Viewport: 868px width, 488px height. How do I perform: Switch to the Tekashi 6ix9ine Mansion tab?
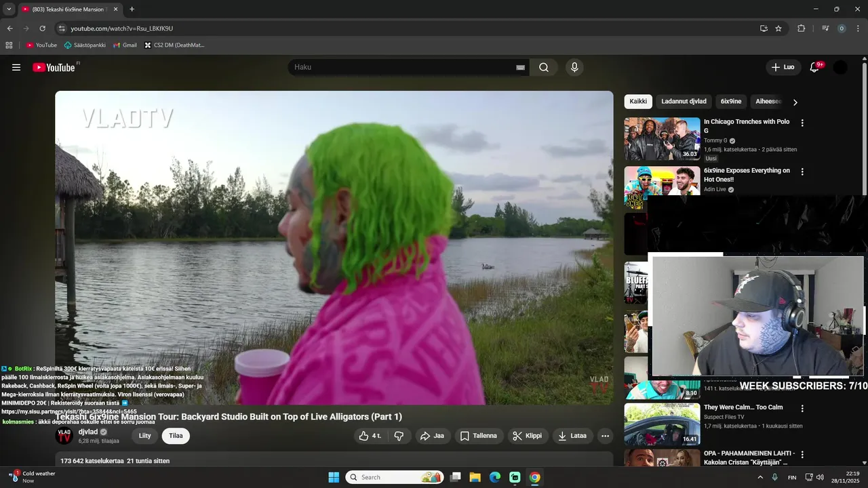point(69,9)
